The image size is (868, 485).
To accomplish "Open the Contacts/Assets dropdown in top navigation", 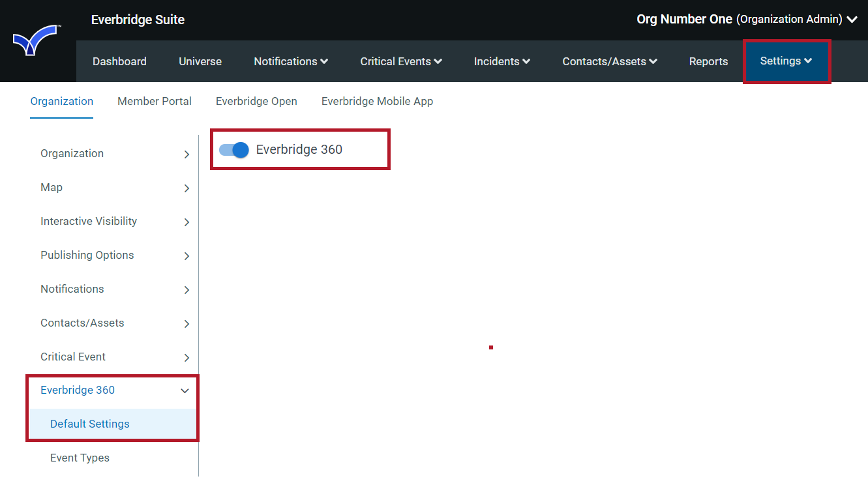I will [608, 61].
